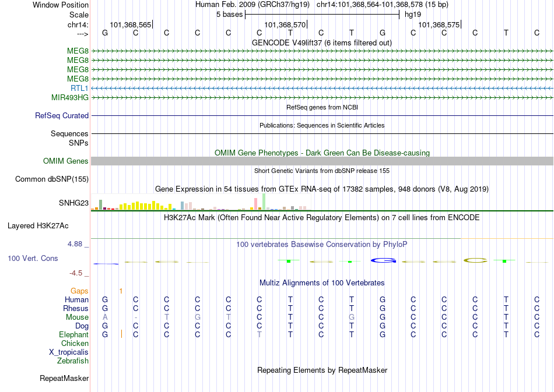Select the RefSeq Curated track label
Screen dimensions: 554x392
coord(62,116)
